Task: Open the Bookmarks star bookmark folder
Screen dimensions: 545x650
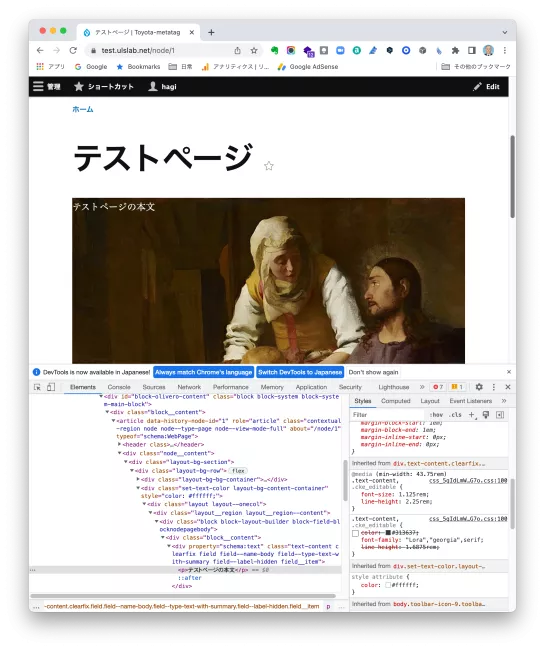Action: pos(138,67)
